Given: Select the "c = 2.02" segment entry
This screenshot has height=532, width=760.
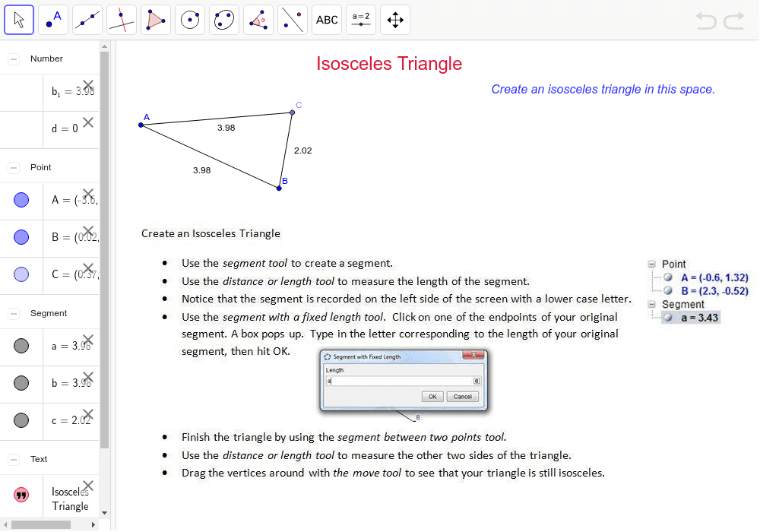Looking at the screenshot, I should [x=71, y=420].
